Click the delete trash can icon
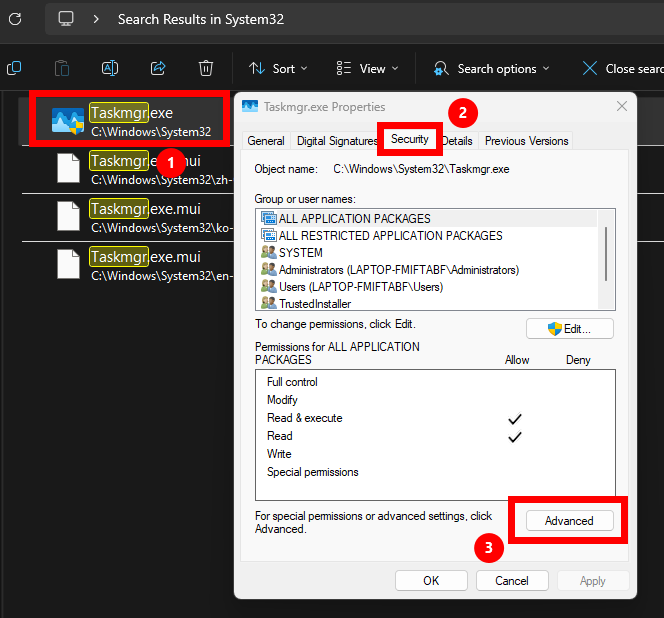Image resolution: width=664 pixels, height=618 pixels. point(206,68)
